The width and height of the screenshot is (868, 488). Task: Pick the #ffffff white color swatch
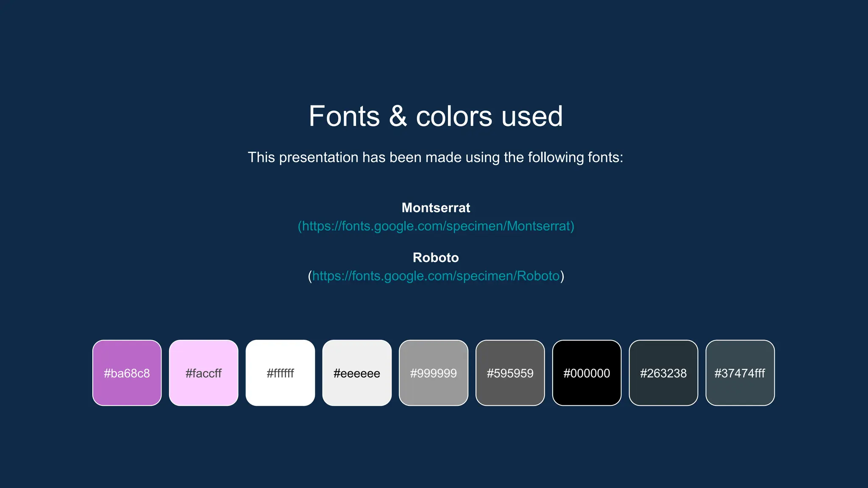pos(280,373)
